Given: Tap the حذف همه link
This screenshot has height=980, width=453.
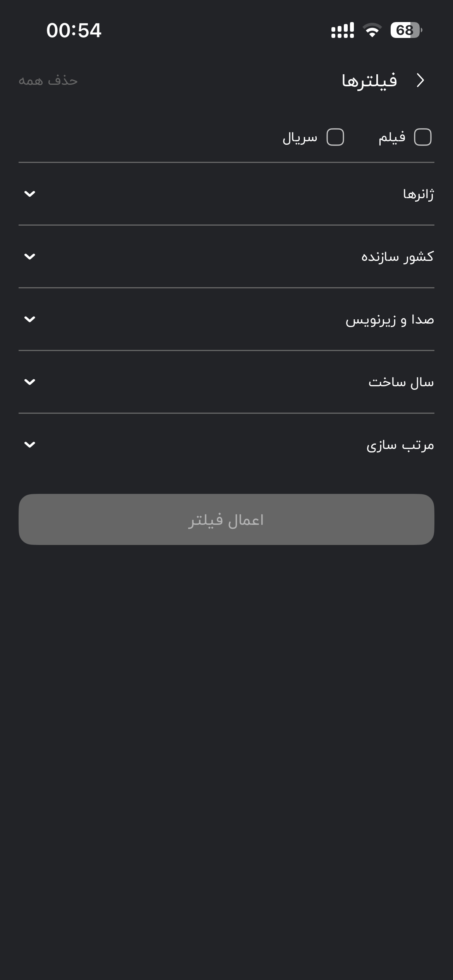Looking at the screenshot, I should click(x=48, y=81).
